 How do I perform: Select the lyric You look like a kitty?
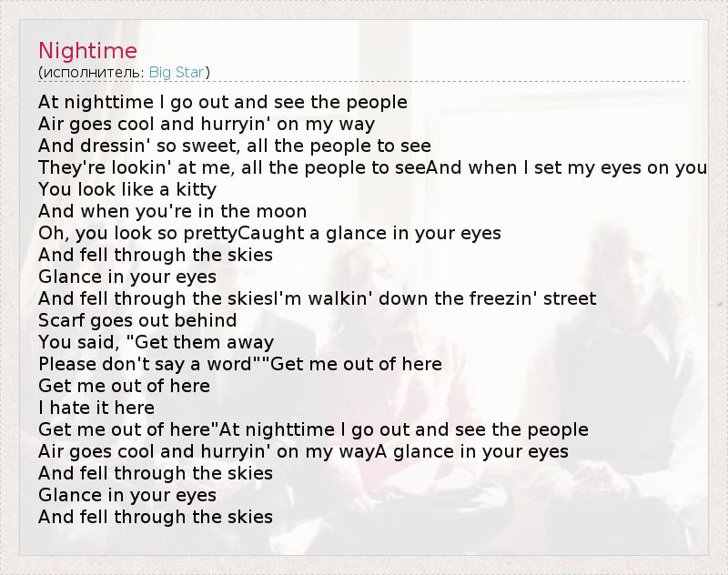pos(127,189)
